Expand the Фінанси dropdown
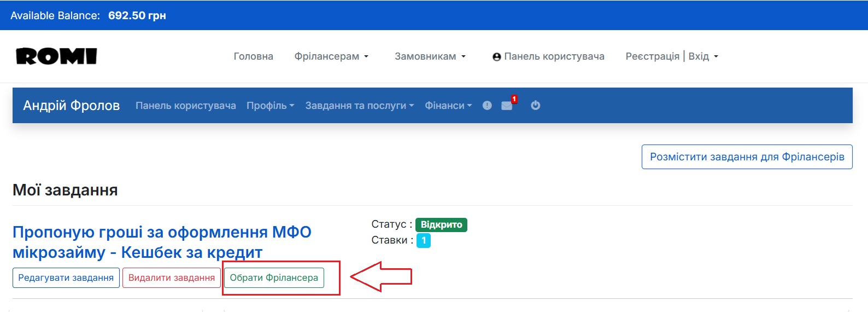 pos(448,106)
